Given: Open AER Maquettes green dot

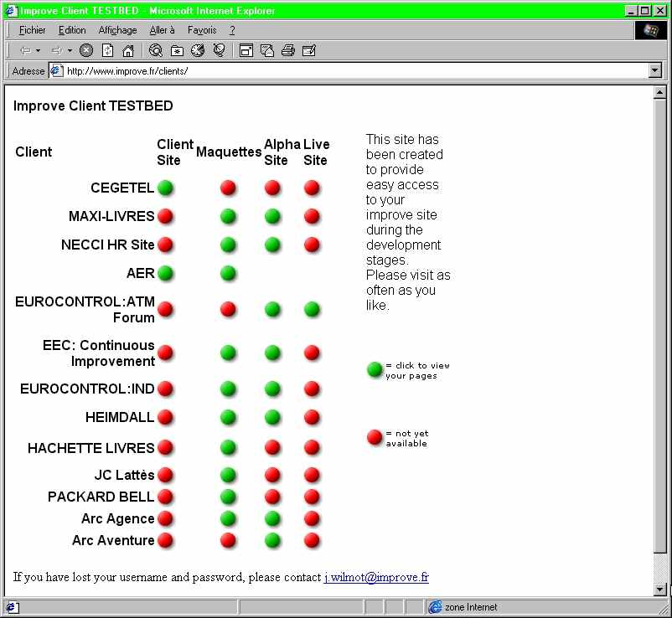Looking at the screenshot, I should click(x=228, y=273).
